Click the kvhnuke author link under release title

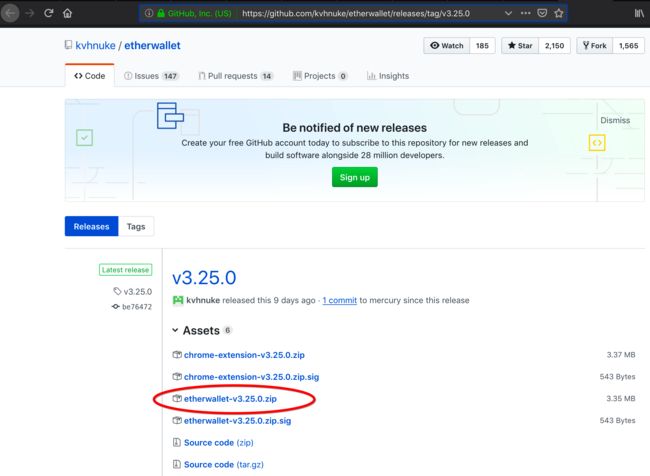[203, 300]
